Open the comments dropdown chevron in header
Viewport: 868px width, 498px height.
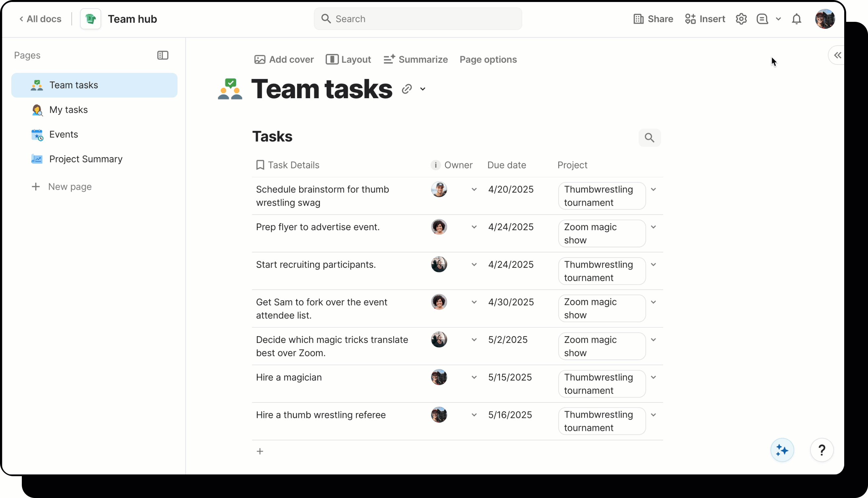pyautogui.click(x=778, y=19)
